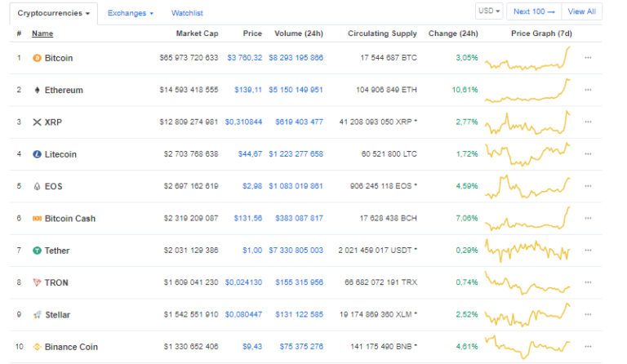The height and width of the screenshot is (364, 627).
Task: Click the Tether logo icon
Action: [37, 251]
